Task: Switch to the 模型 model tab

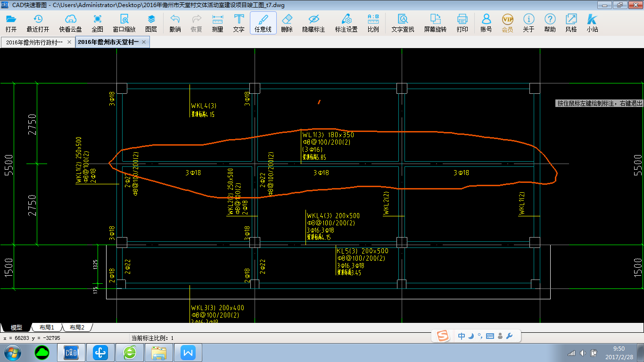Action: tap(17, 327)
